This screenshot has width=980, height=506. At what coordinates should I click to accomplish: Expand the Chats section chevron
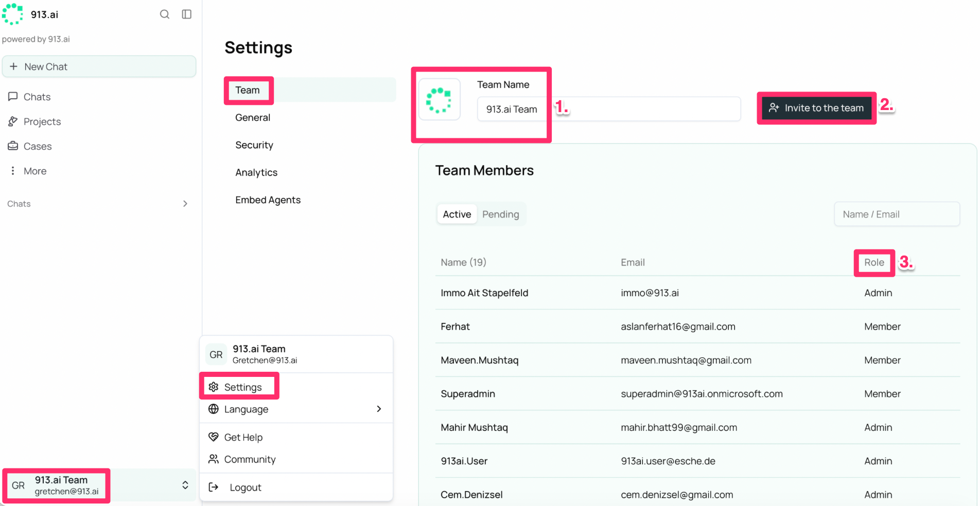(x=185, y=204)
